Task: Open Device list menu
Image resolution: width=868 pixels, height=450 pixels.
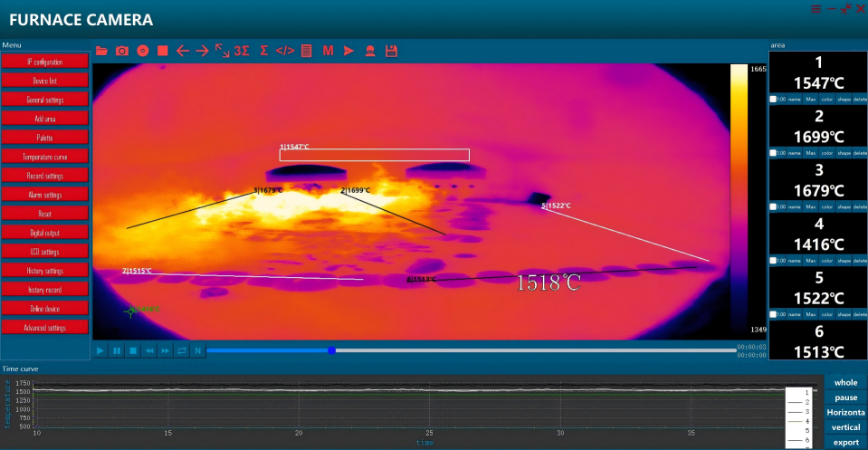Action: coord(45,81)
